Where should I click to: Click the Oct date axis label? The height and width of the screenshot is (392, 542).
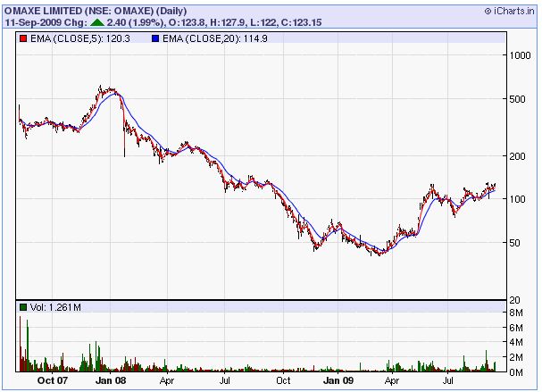point(283,380)
